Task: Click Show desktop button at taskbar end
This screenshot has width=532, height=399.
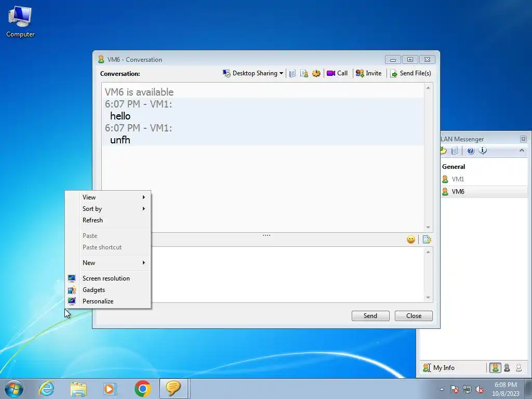Action: pos(528,389)
